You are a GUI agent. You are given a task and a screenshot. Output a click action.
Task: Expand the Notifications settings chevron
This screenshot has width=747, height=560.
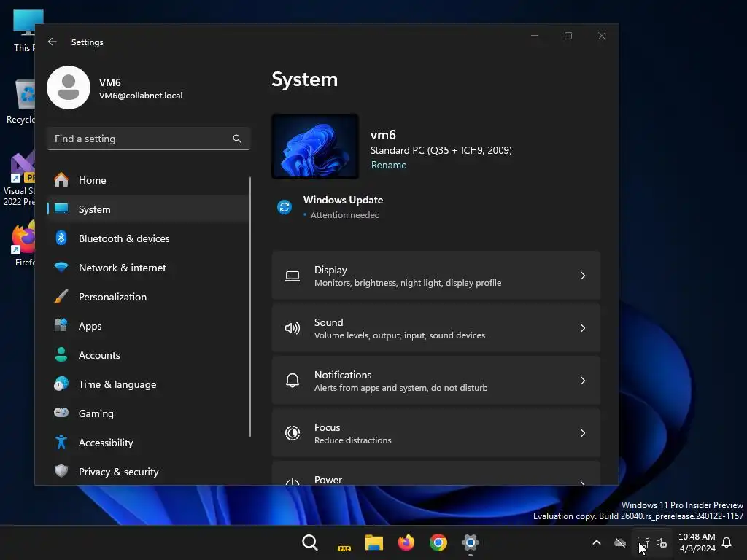(x=583, y=381)
